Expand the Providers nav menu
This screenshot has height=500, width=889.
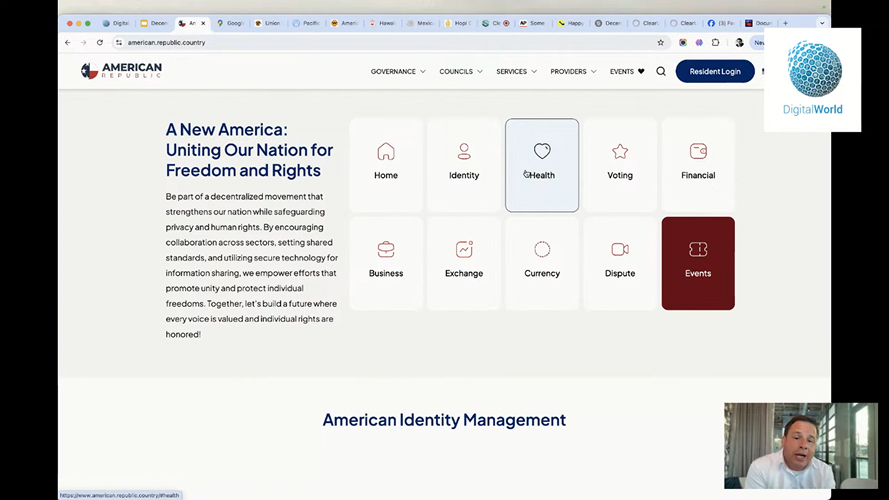(573, 72)
